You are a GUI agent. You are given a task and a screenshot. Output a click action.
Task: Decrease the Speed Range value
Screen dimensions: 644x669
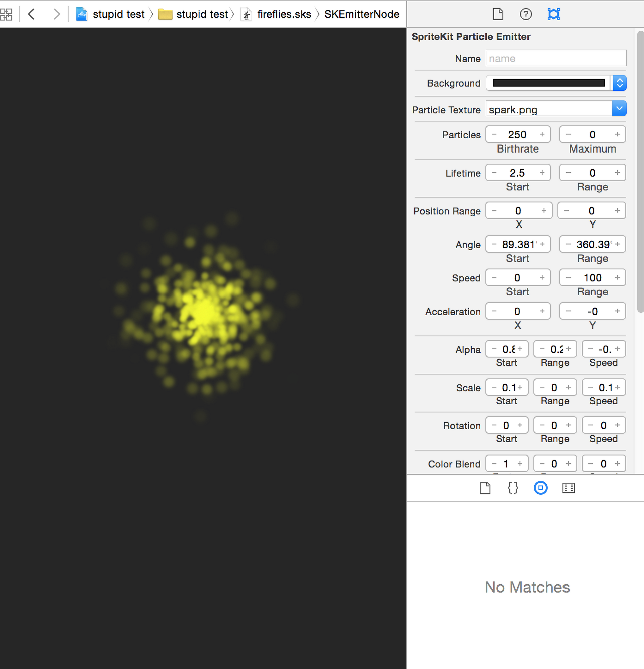pyautogui.click(x=569, y=277)
